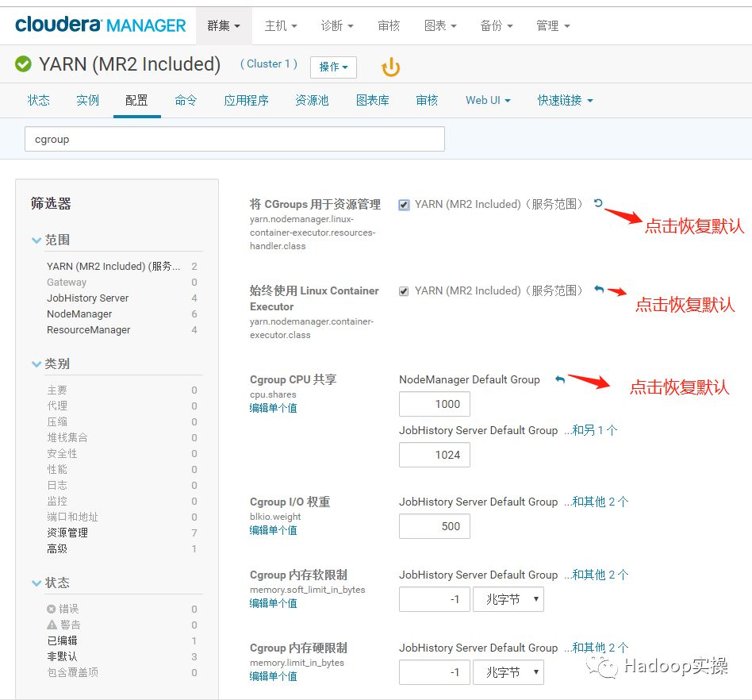Screen dimensions: 752x700
Task: Open the 图表 dropdown menu
Action: 440,26
